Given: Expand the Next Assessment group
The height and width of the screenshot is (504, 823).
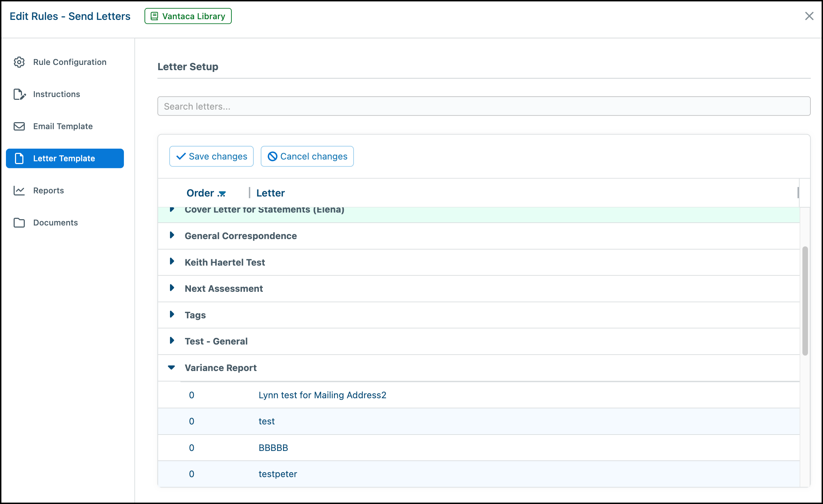Looking at the screenshot, I should click(x=172, y=288).
